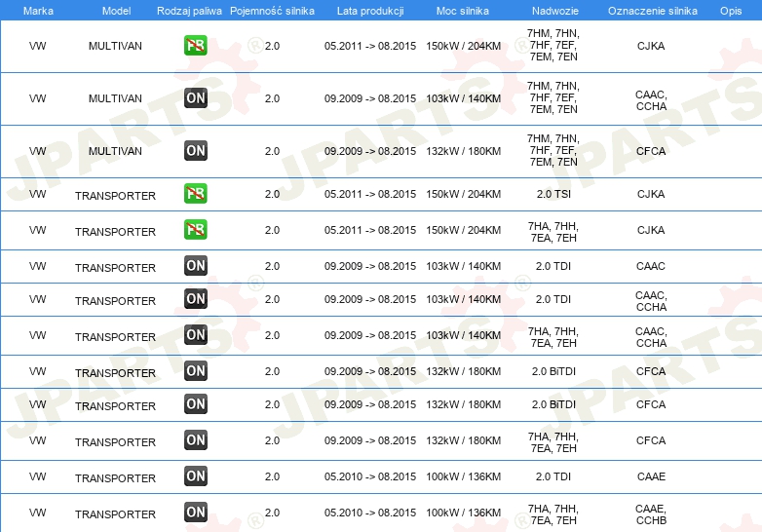This screenshot has width=762, height=532.
Task: Click the ON diesel icon for Multivan 180KM
Action: (x=196, y=150)
